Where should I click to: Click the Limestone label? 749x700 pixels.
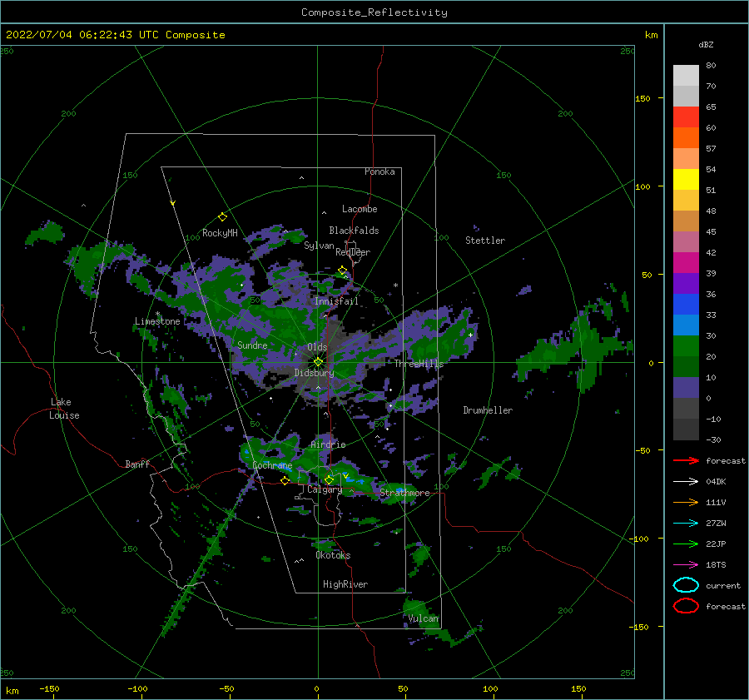(x=157, y=321)
